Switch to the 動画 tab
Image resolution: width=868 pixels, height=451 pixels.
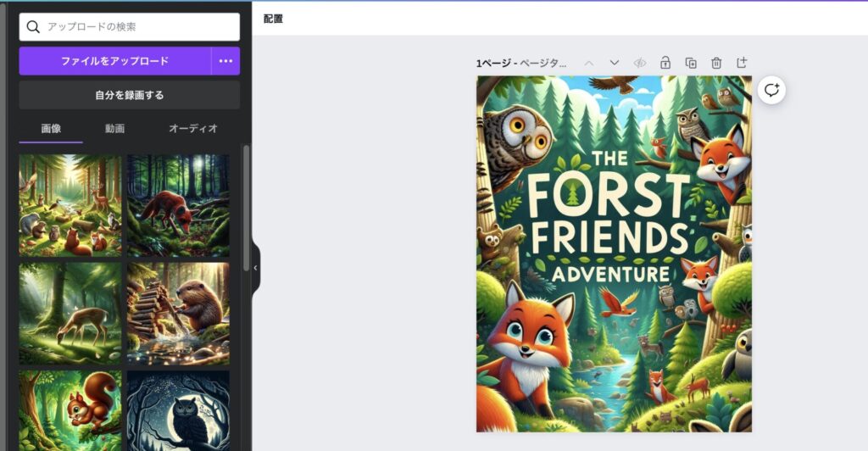[x=114, y=128]
